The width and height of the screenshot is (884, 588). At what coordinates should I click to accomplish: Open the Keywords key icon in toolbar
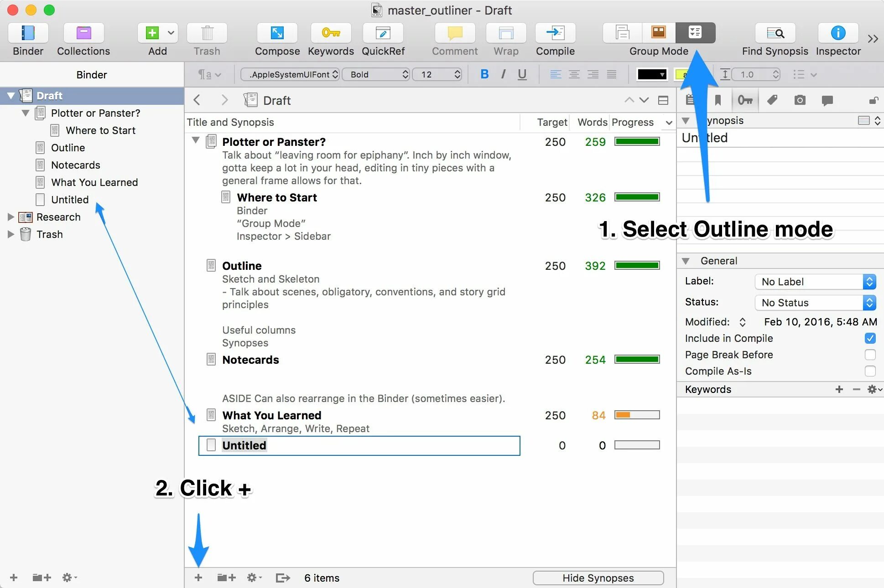pos(331,33)
